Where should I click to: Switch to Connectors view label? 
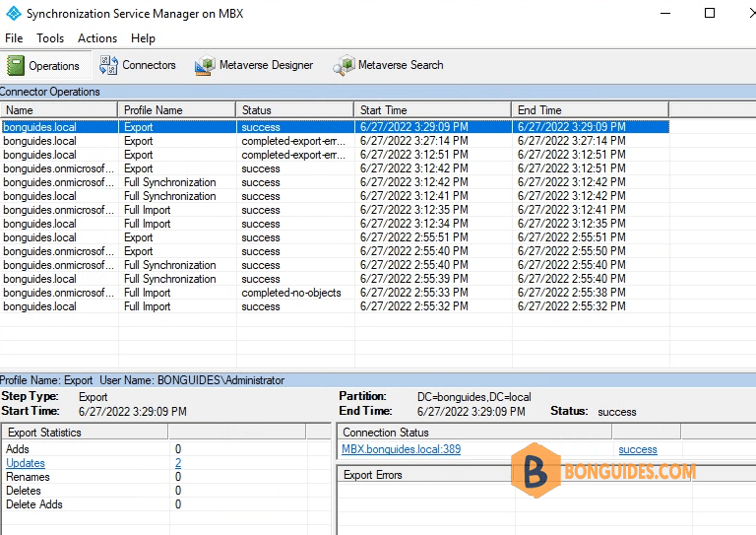pyautogui.click(x=149, y=65)
